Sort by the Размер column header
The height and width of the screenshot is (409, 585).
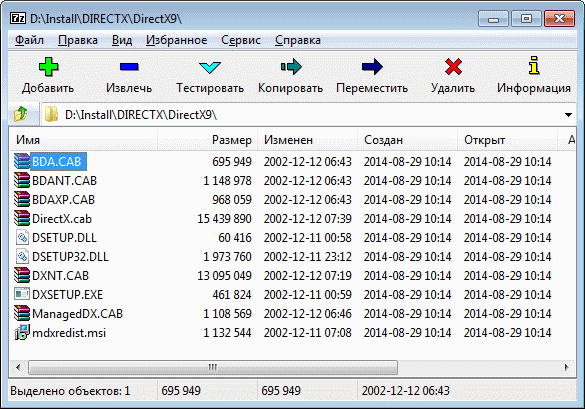coord(207,140)
